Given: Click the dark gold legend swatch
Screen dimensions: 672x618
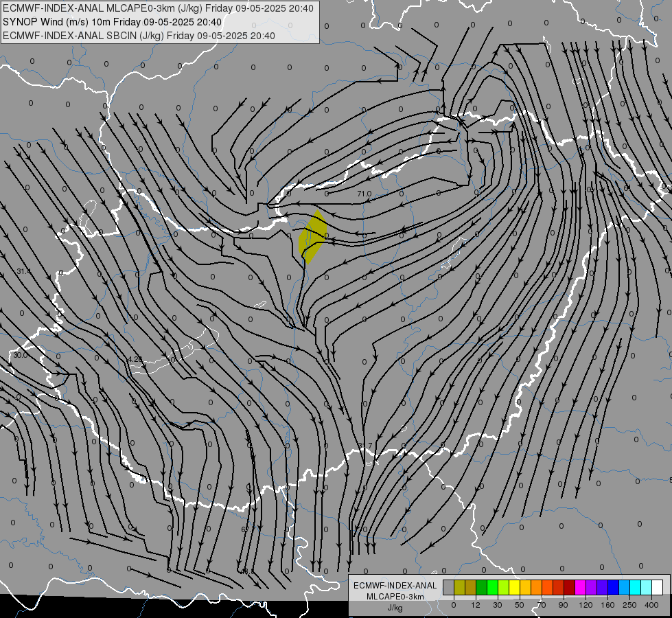Looking at the screenshot, I should click(x=471, y=587).
